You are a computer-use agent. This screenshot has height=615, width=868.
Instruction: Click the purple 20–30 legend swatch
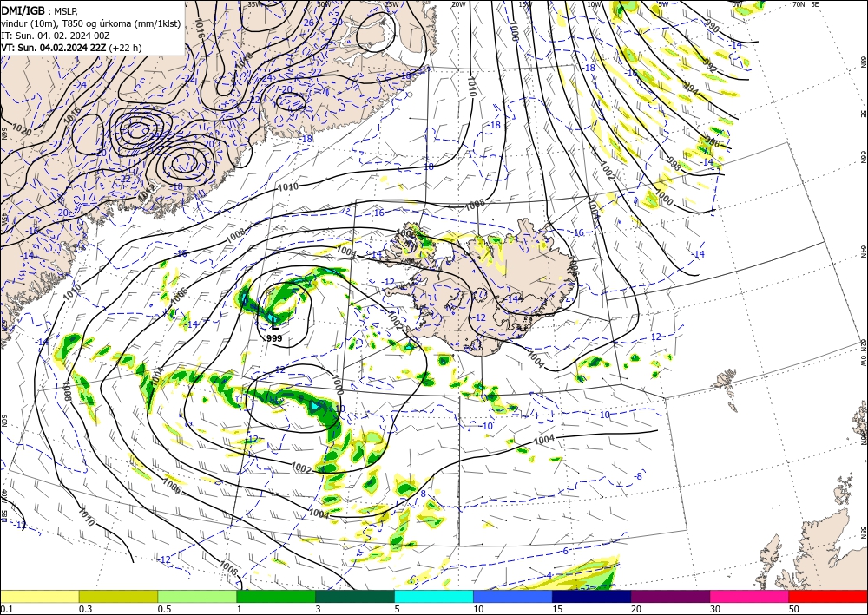coord(670,596)
